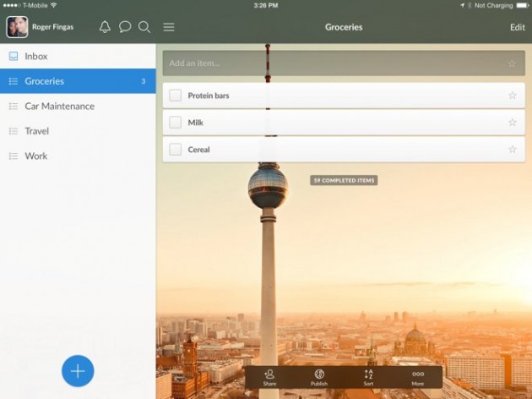
Task: Check off Cereal
Action: point(175,149)
